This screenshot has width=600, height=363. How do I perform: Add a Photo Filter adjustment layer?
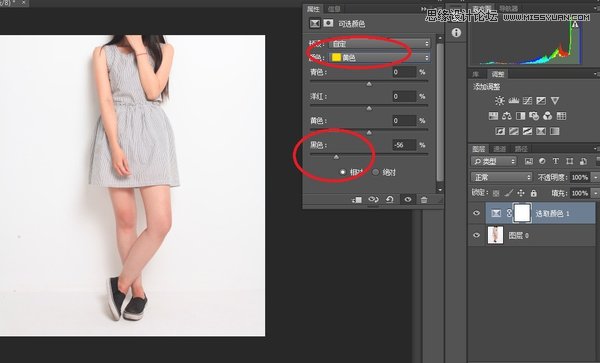[x=534, y=116]
